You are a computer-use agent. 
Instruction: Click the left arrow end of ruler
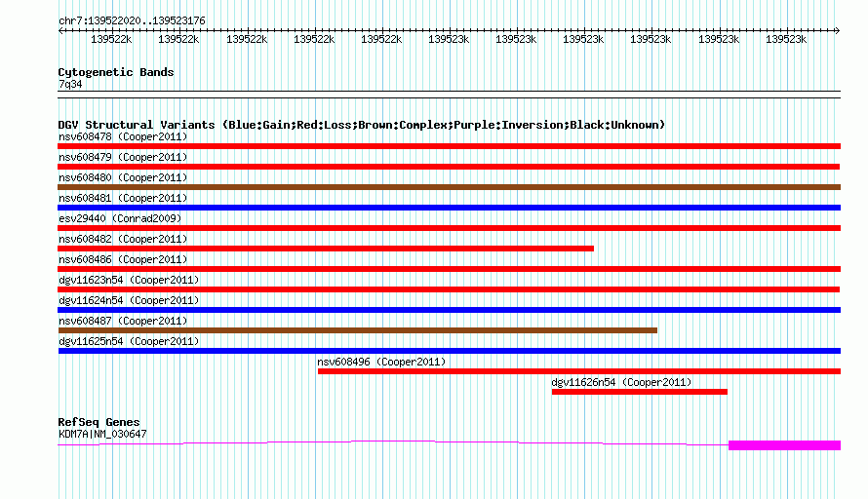(60, 31)
